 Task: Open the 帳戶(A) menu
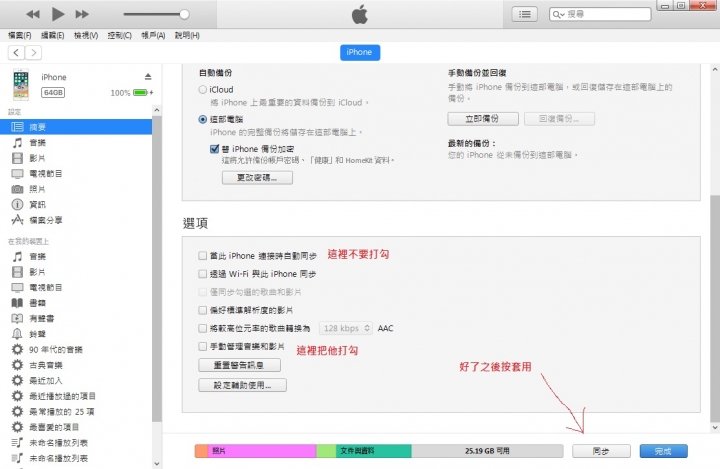pyautogui.click(x=153, y=35)
